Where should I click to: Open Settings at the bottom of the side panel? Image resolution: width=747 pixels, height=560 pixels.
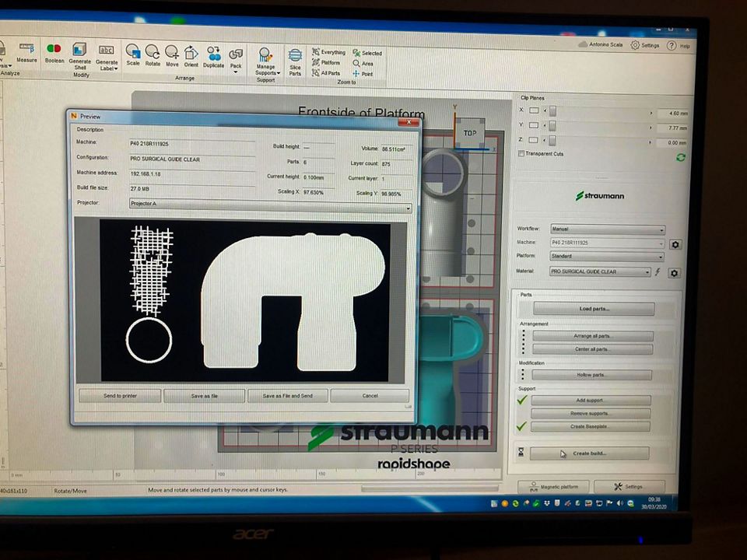pos(630,487)
